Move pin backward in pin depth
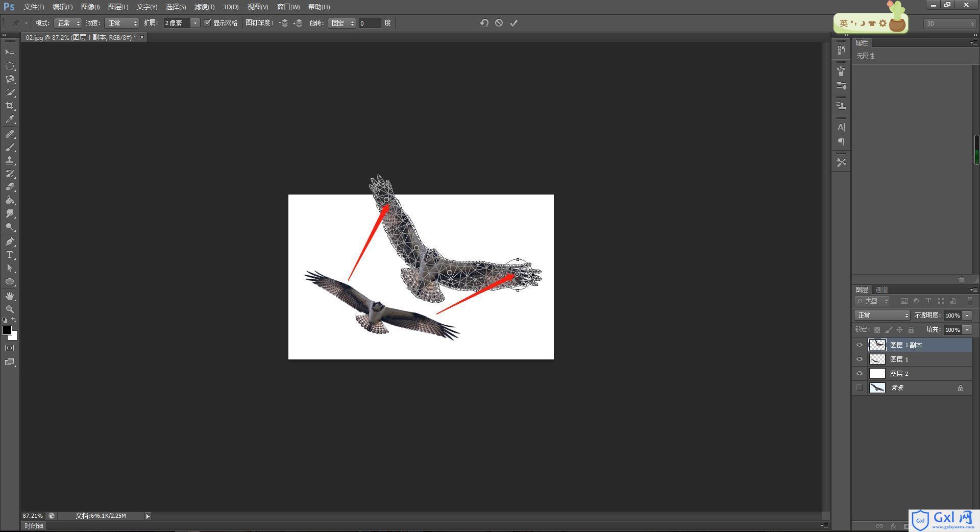 click(298, 23)
